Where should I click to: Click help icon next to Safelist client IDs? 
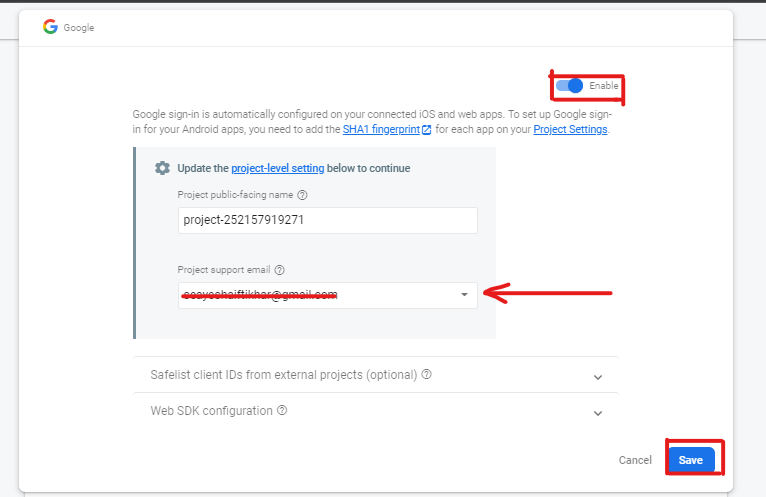[x=426, y=374]
